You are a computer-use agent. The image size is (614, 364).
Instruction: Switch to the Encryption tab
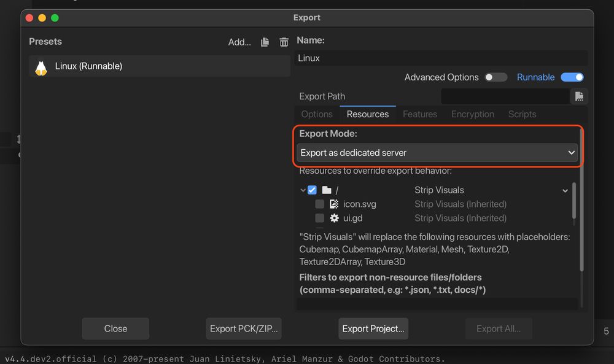(x=473, y=114)
